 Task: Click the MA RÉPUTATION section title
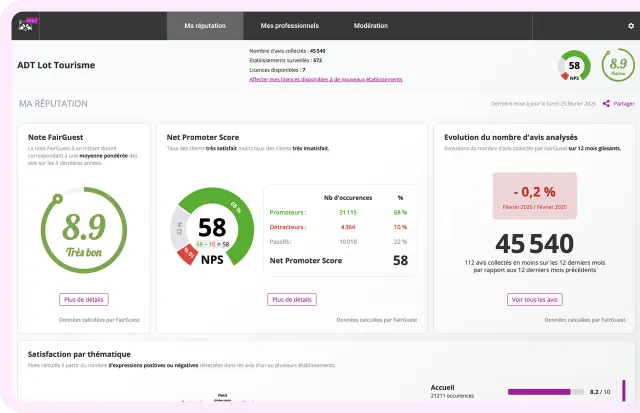click(53, 104)
